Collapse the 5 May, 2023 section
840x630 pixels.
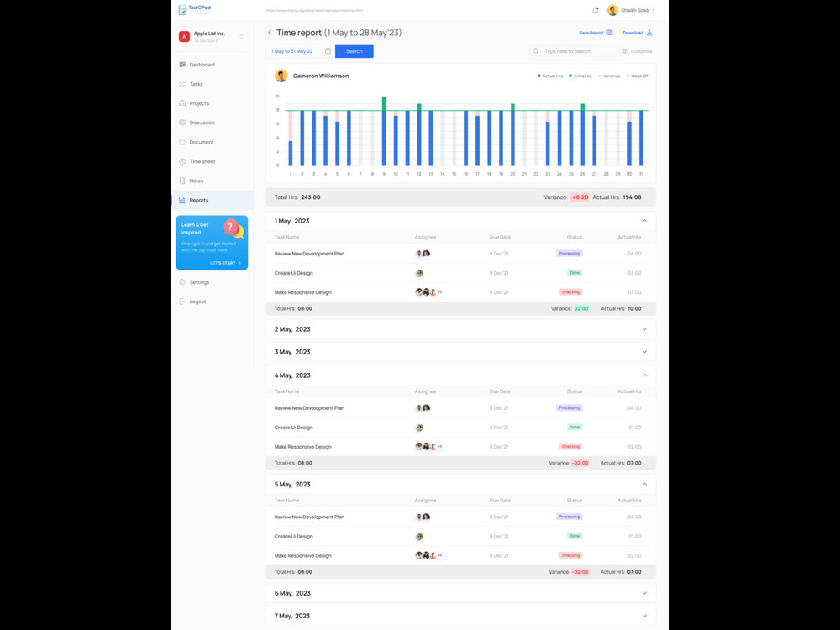[644, 484]
